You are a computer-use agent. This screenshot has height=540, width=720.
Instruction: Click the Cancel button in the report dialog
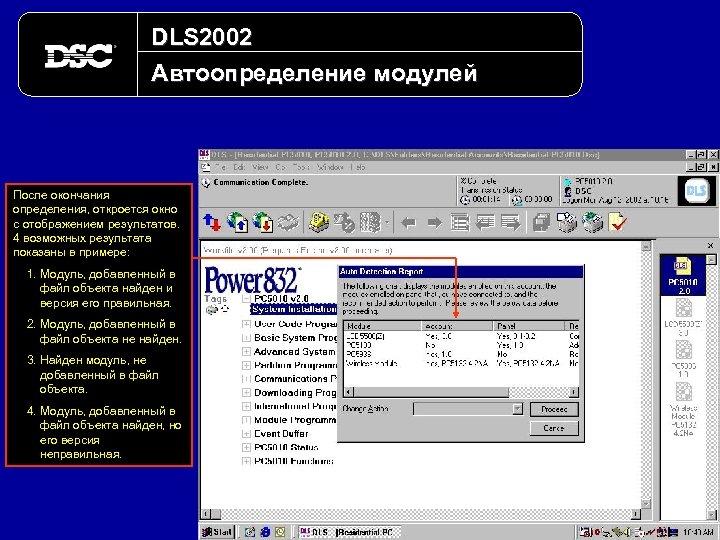coord(554,428)
